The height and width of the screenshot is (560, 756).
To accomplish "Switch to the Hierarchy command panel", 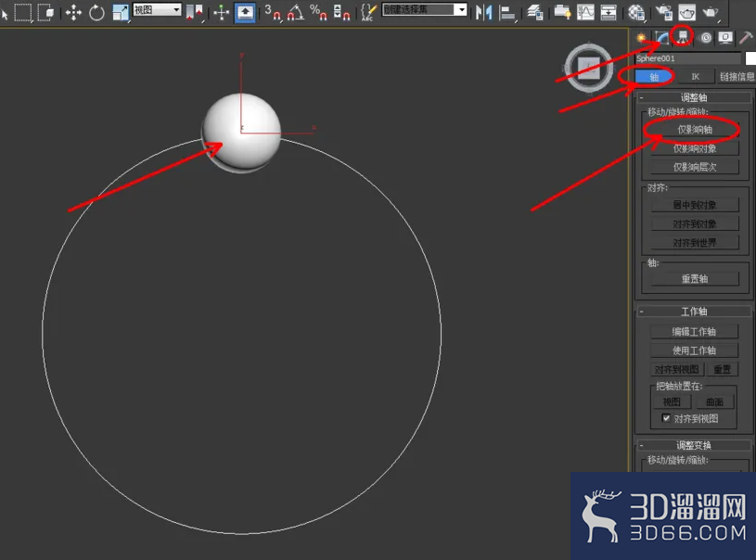I will click(x=683, y=37).
